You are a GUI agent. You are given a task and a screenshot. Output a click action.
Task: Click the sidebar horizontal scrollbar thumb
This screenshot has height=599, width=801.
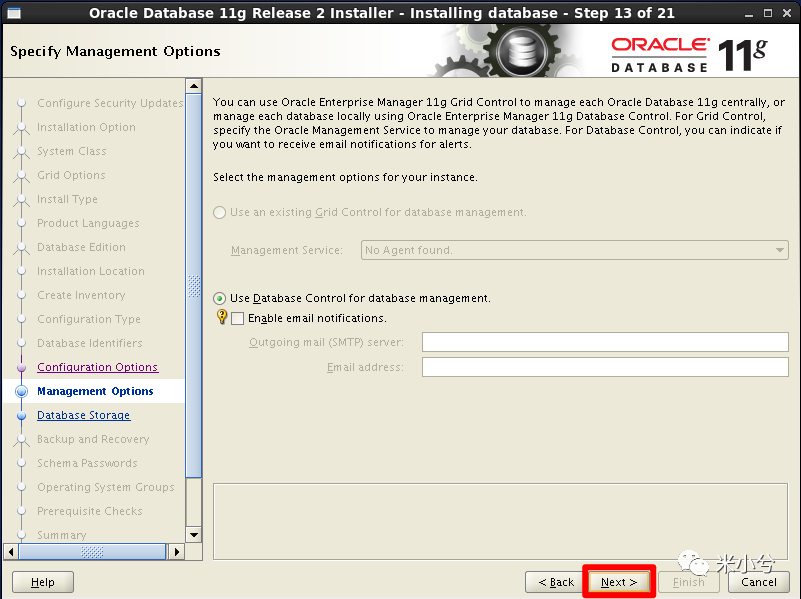click(92, 552)
